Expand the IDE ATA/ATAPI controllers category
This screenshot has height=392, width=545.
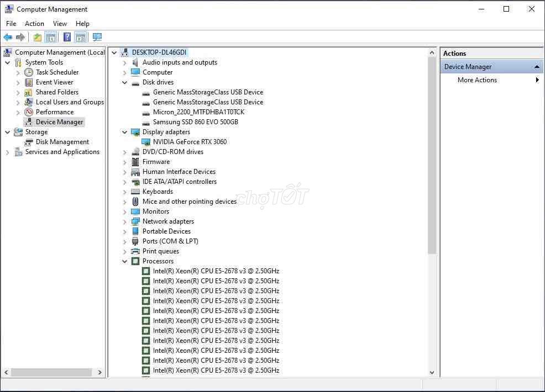tap(124, 182)
